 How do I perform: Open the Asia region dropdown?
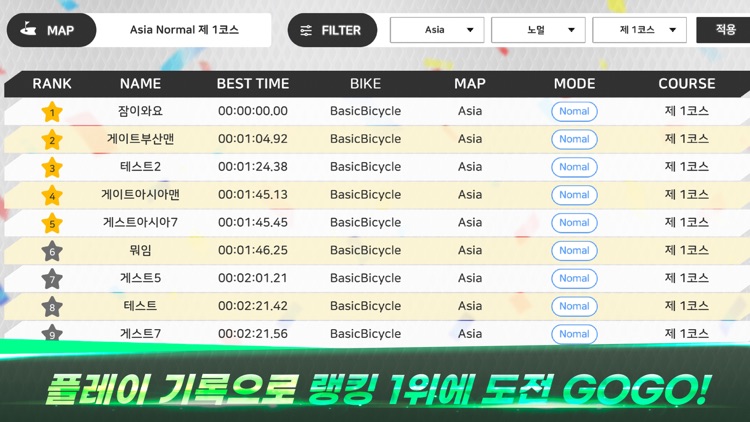[437, 30]
